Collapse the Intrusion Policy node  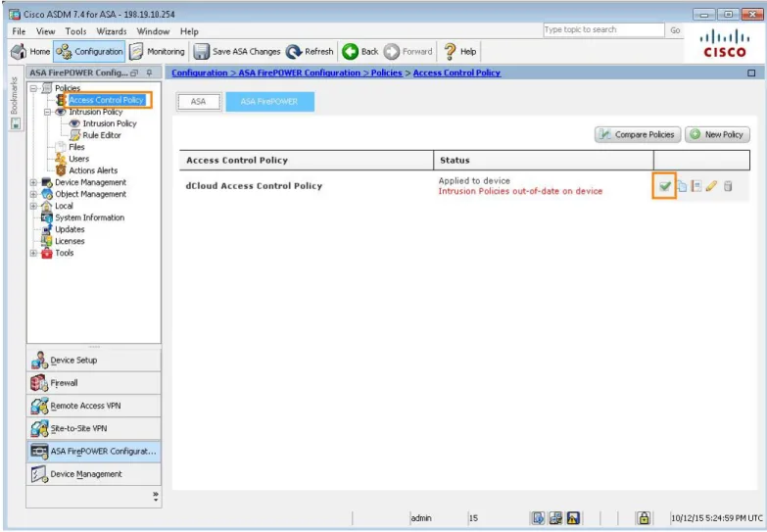tap(47, 112)
